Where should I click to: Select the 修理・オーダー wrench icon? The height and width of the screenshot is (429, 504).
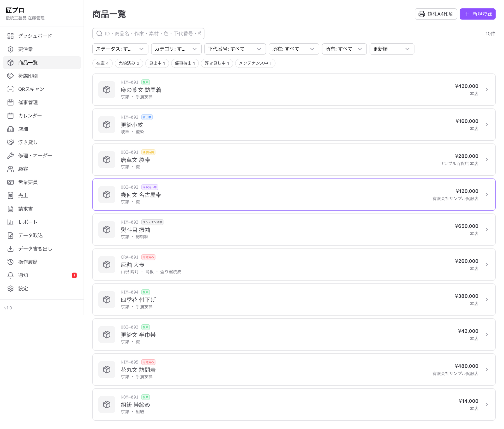(x=11, y=156)
